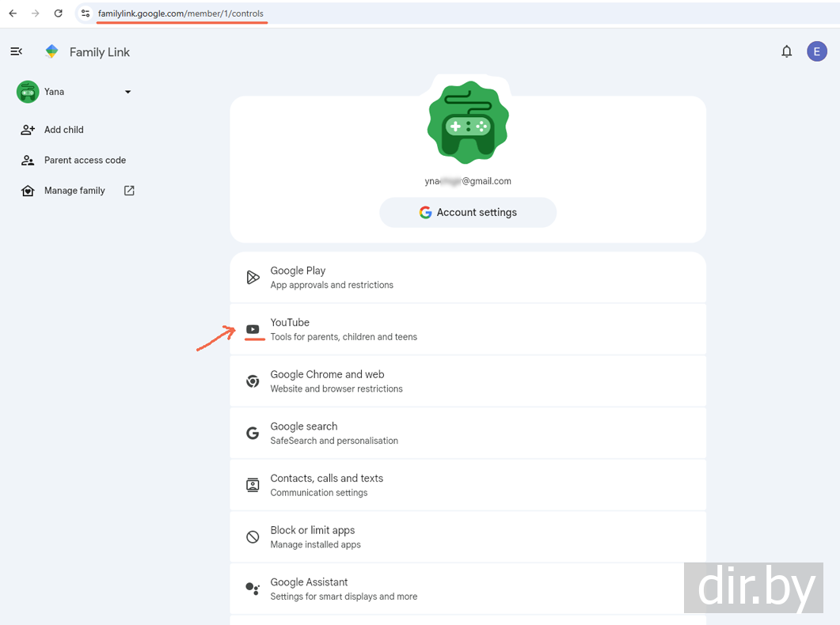840x625 pixels.
Task: Select Add child in the sidebar
Action: (63, 130)
